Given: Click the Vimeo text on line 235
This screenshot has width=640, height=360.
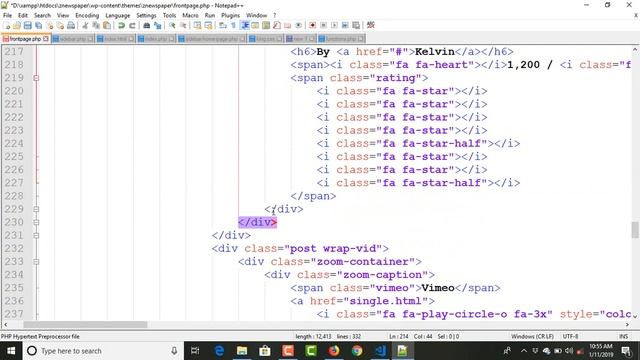Looking at the screenshot, I should coord(438,288).
